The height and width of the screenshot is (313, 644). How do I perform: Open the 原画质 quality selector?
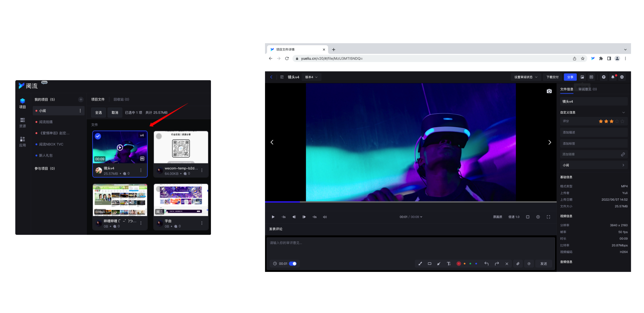497,217
